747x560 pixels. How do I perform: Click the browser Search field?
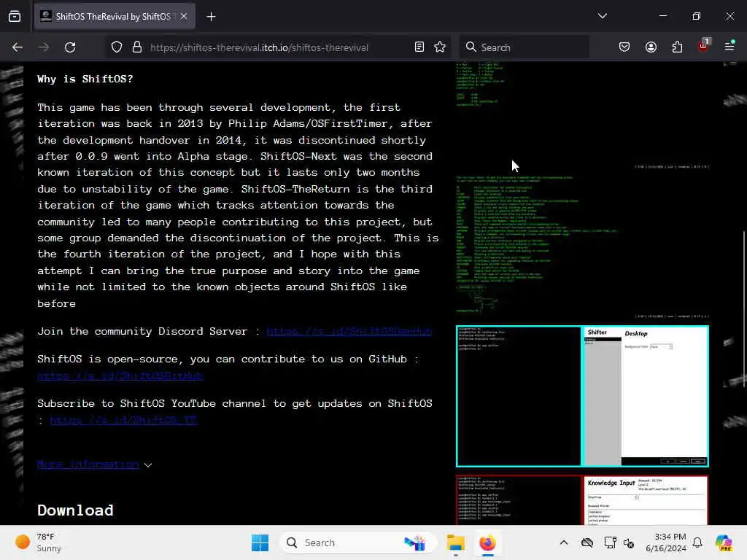(524, 47)
